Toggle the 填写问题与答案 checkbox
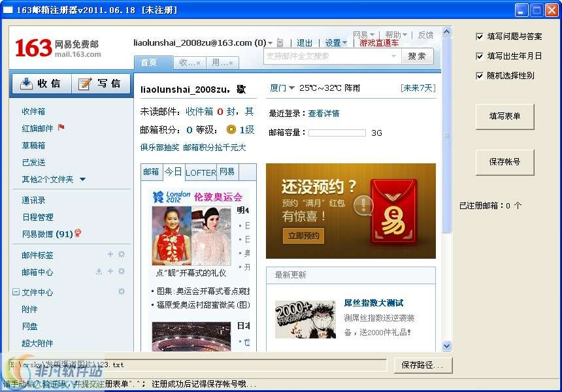This screenshot has width=562, height=392. [480, 36]
